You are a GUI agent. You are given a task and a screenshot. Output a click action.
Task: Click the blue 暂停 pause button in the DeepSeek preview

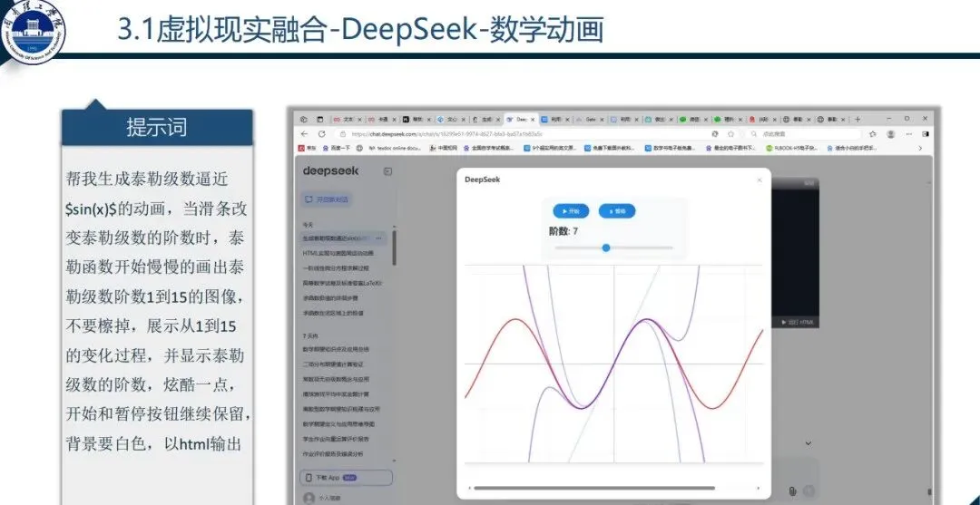(617, 211)
